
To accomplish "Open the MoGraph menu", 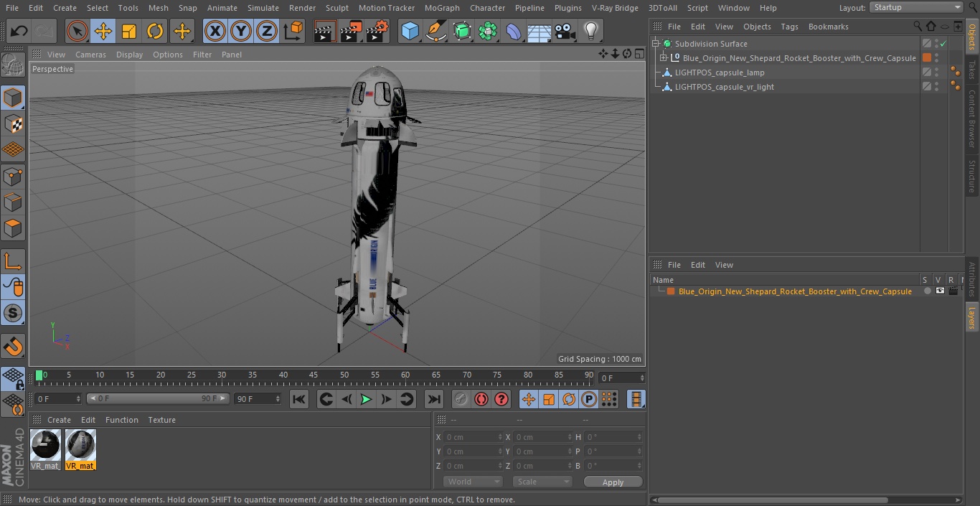I will 442,8.
